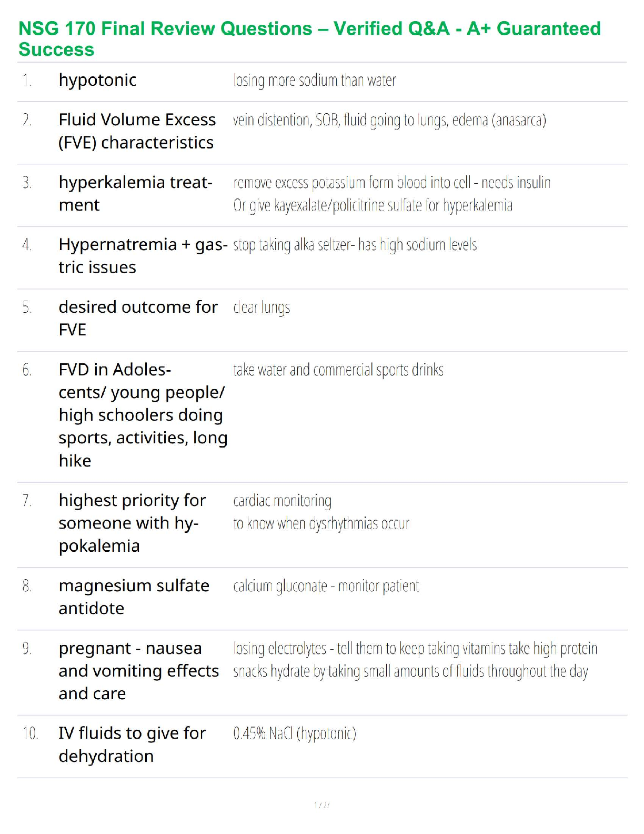644x834 pixels.
Task: Click the answer starting 'vein distention, SOB'
Action: point(389,121)
